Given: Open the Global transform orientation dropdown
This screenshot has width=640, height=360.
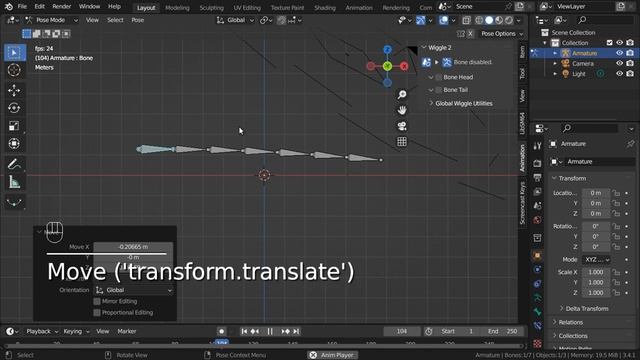Looking at the screenshot, I should click(x=235, y=20).
